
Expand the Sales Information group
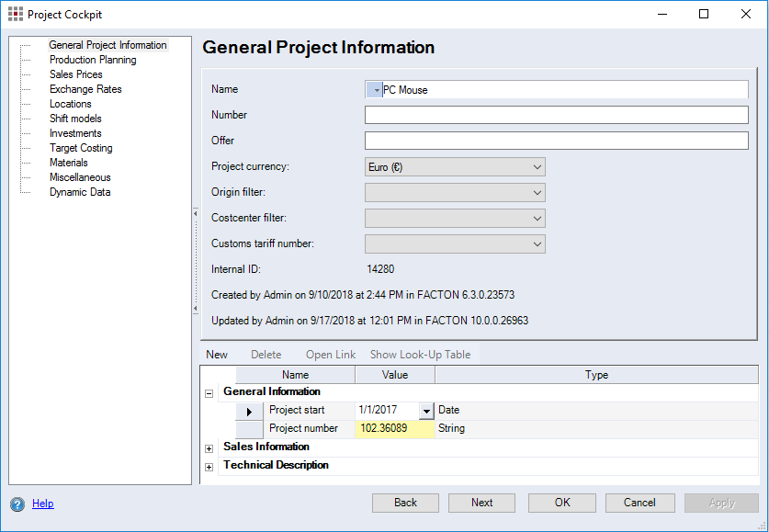[x=209, y=448]
